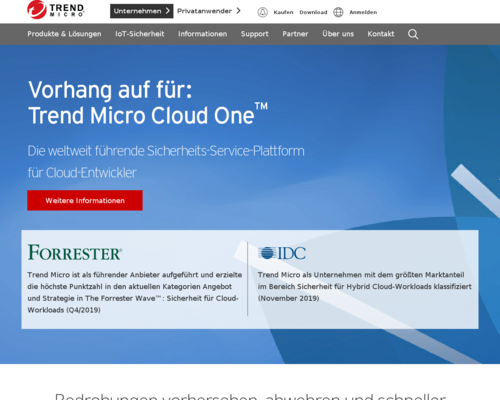Image resolution: width=500 pixels, height=400 pixels.
Task: Open Informationen menu
Action: pyautogui.click(x=202, y=34)
